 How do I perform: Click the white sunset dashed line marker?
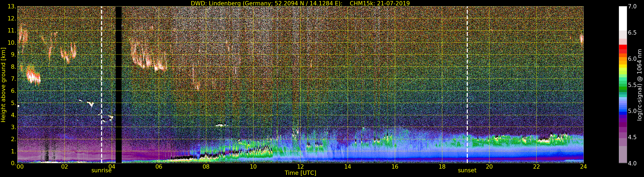(467, 85)
